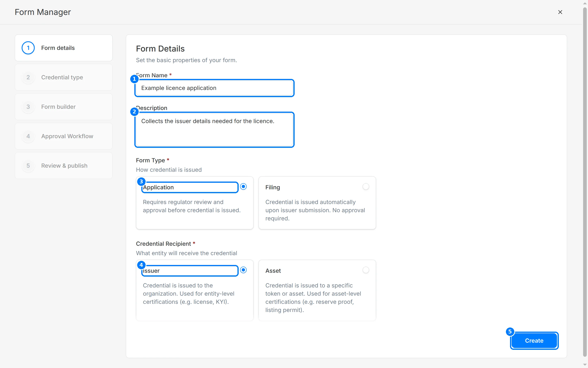Open the Form details step
The height and width of the screenshot is (368, 588).
[x=64, y=48]
